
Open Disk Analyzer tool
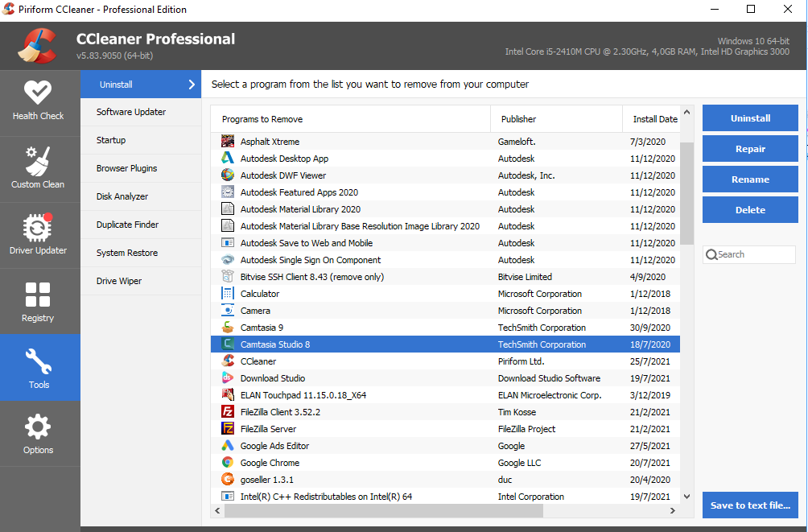(141, 196)
